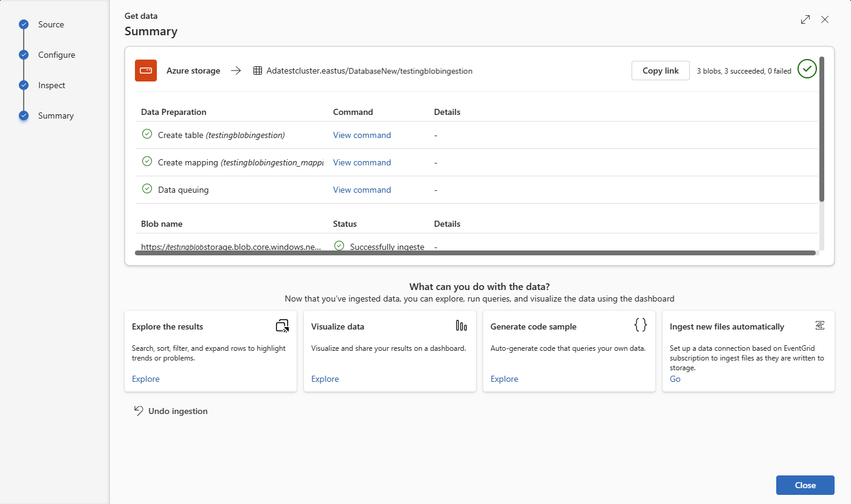Click Explore under Generate code sample
Screen dimensions: 851x504
pos(505,379)
